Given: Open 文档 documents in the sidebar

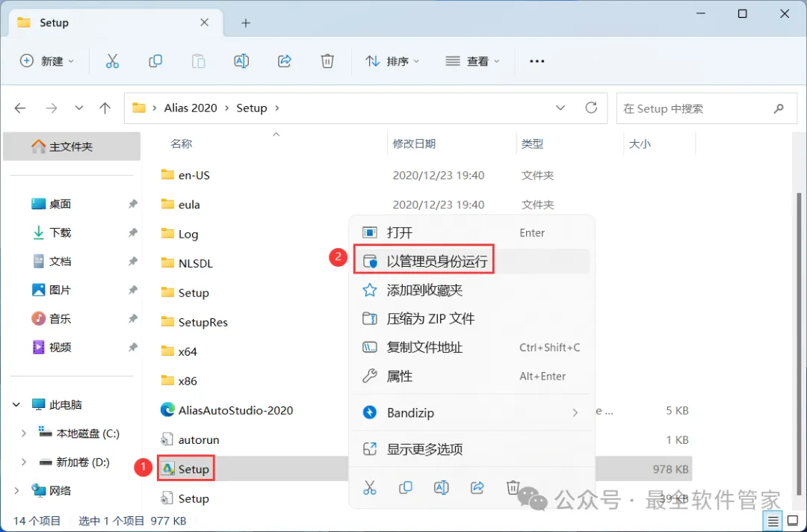Looking at the screenshot, I should [60, 262].
